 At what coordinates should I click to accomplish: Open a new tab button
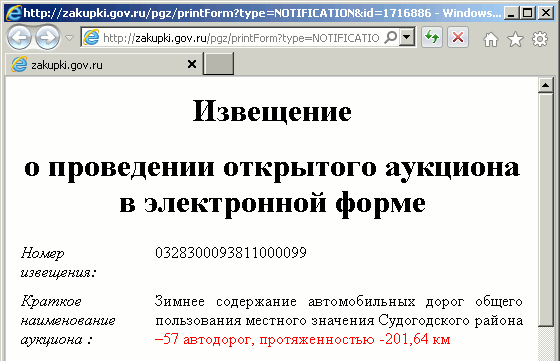[x=219, y=64]
